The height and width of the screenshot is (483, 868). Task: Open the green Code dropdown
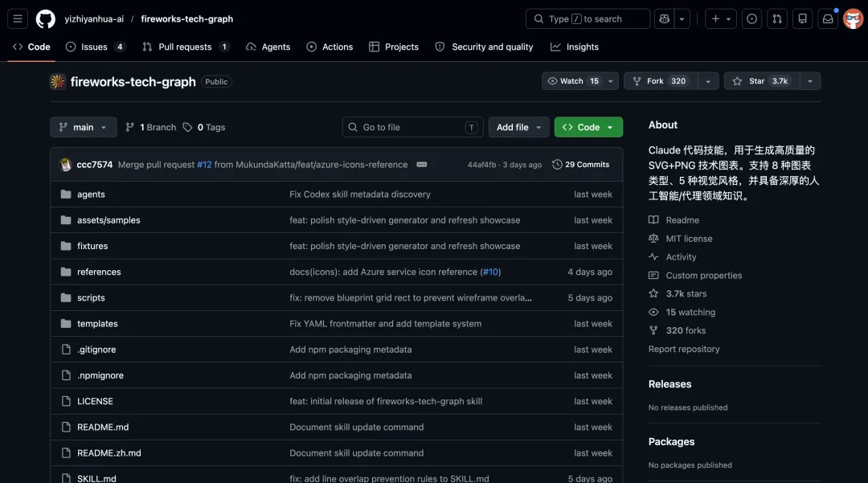(x=588, y=127)
